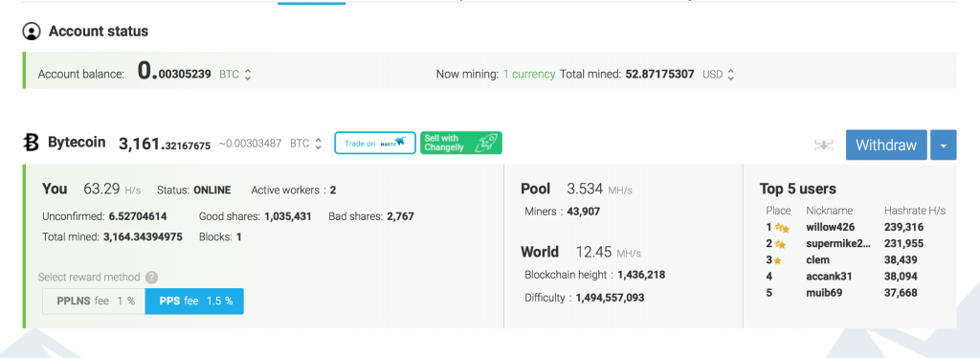Click Pool hashrate 3.534 MH/s
Image resolution: width=980 pixels, height=358 pixels.
click(600, 190)
